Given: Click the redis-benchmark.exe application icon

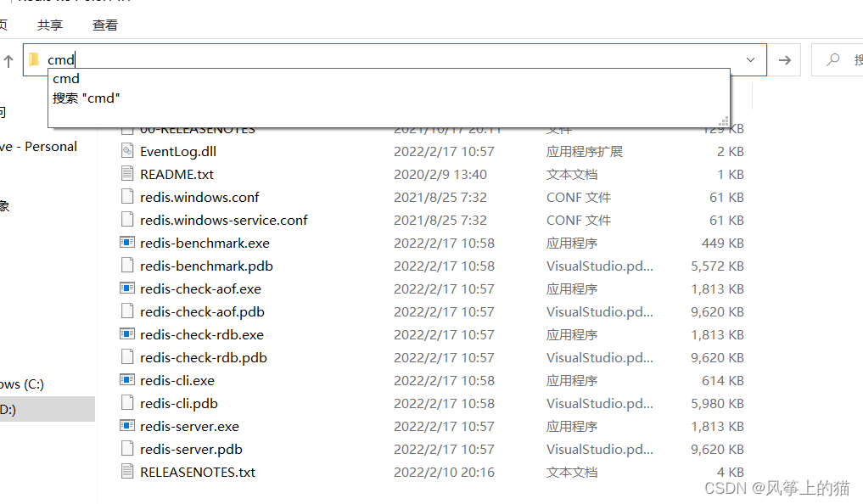Looking at the screenshot, I should [127, 242].
